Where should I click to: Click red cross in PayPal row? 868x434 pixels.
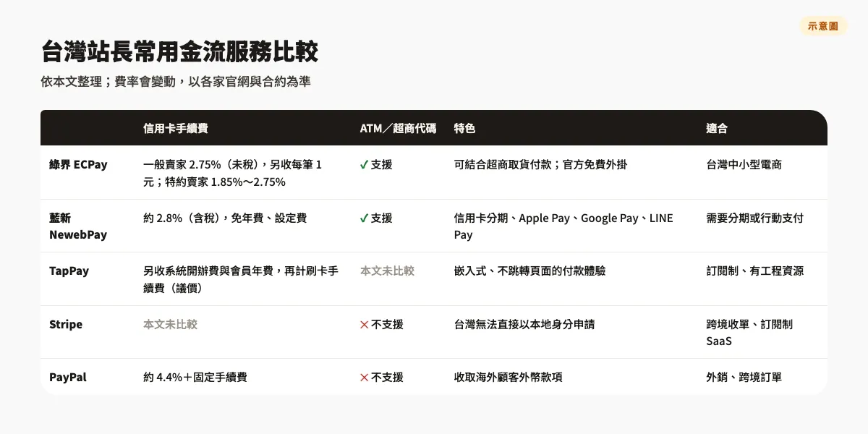point(364,377)
